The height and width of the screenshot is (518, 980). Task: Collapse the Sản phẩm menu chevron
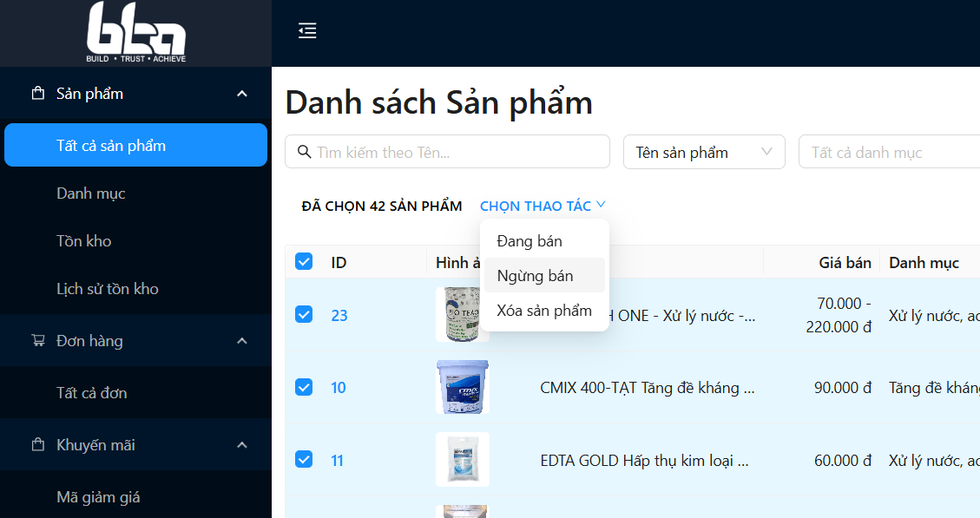click(x=242, y=94)
